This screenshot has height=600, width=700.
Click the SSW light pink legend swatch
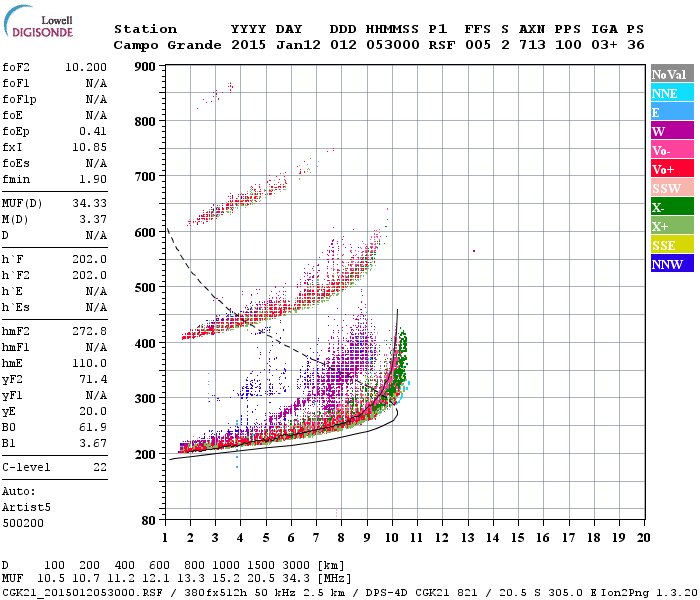click(672, 188)
